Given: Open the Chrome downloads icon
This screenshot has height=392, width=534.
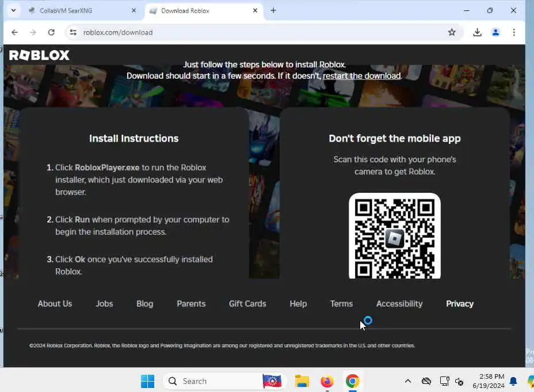Looking at the screenshot, I should 477,32.
